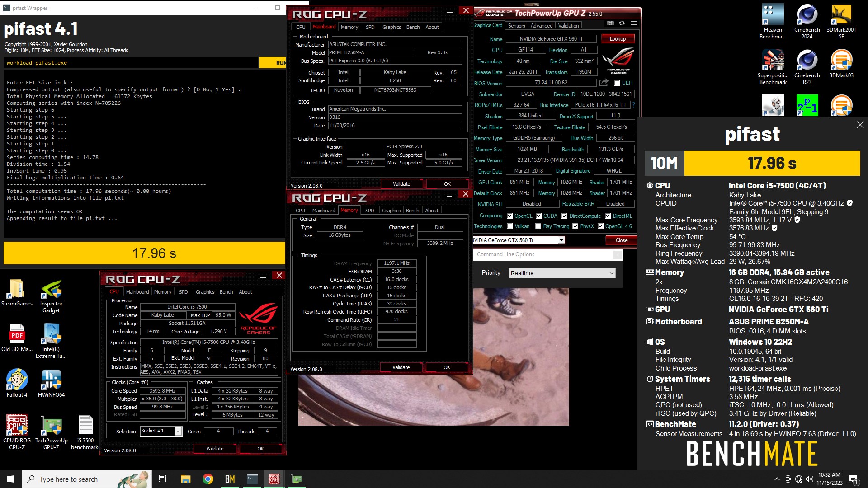Screen dimensions: 868x488
Task: Click Validate in the Mainboard CPU-Z window
Action: 401,184
